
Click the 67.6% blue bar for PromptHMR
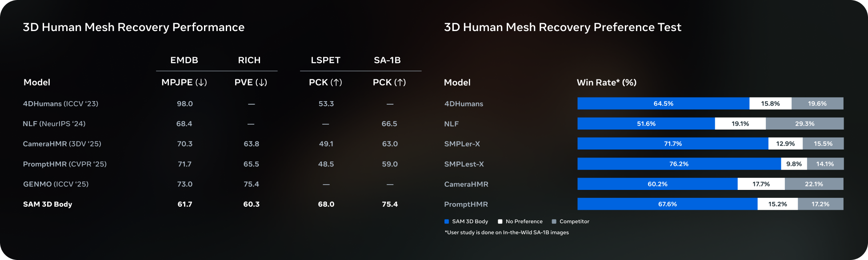[667, 204]
